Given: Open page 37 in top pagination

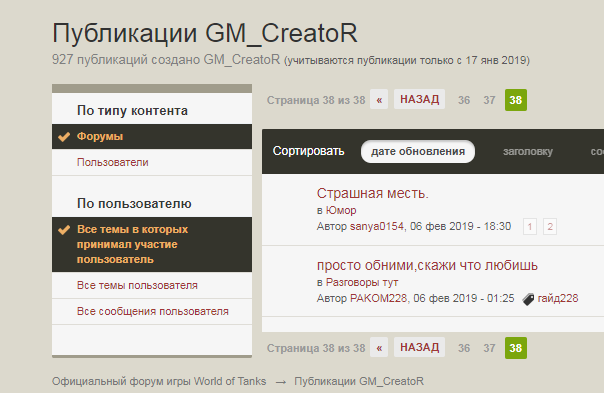Looking at the screenshot, I should [x=489, y=100].
